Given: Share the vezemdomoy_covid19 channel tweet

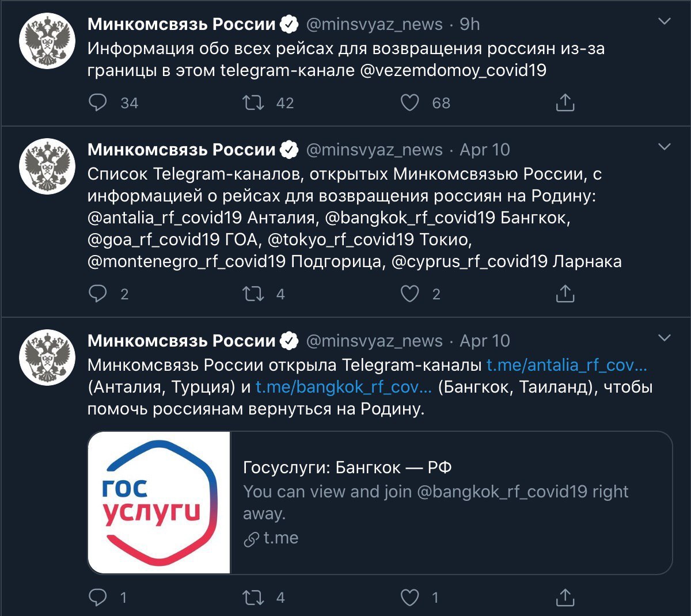Looking at the screenshot, I should [x=565, y=103].
